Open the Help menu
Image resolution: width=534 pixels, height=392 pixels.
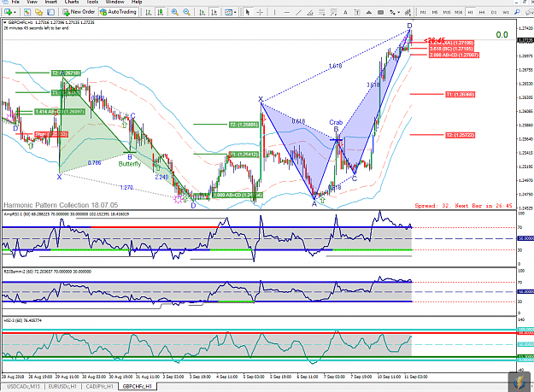[x=137, y=2]
